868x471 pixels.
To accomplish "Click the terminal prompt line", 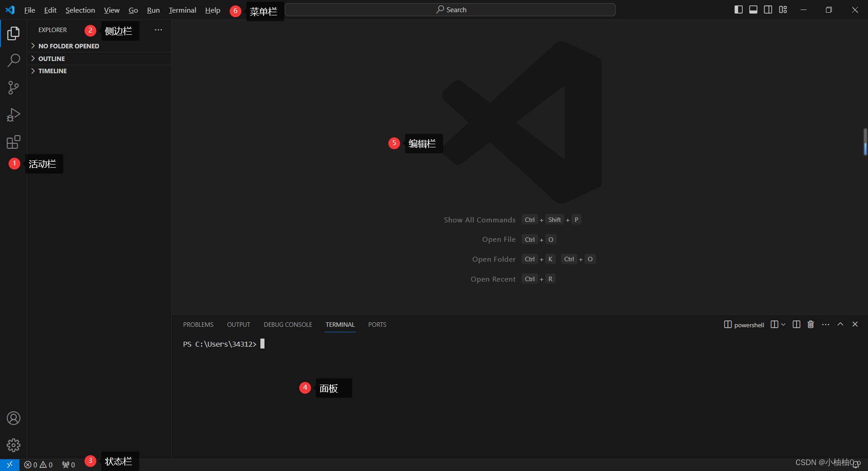I will pos(224,344).
